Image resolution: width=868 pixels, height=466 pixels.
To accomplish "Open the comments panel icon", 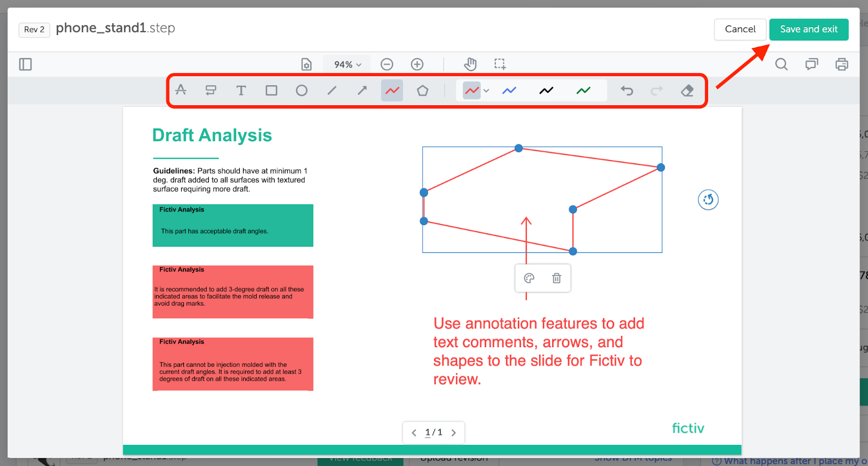I will (x=812, y=64).
